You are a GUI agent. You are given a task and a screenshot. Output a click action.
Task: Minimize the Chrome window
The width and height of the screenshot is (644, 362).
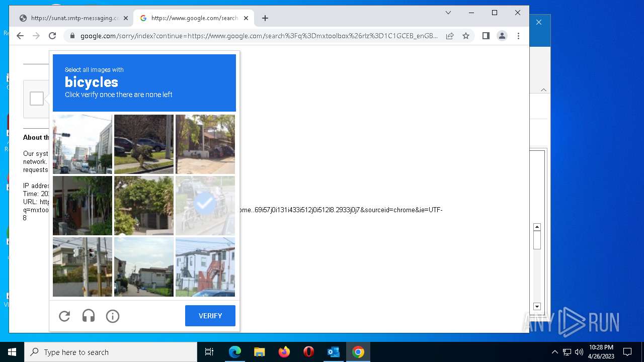[471, 13]
